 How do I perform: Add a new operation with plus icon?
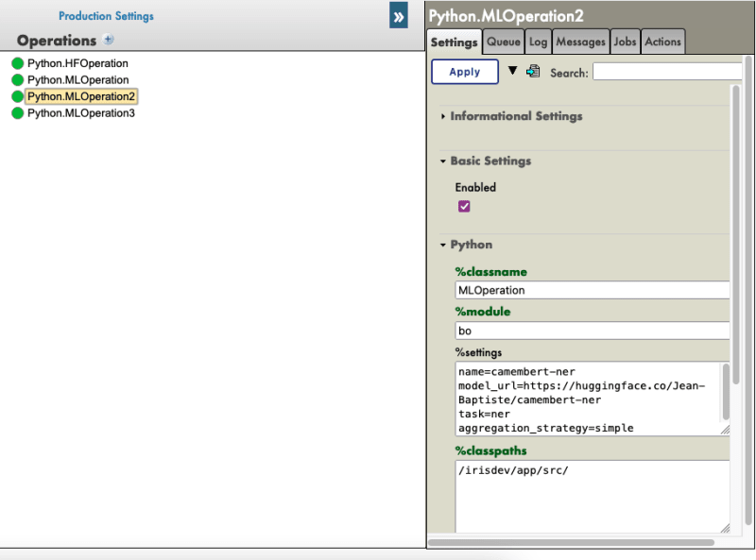[x=109, y=40]
